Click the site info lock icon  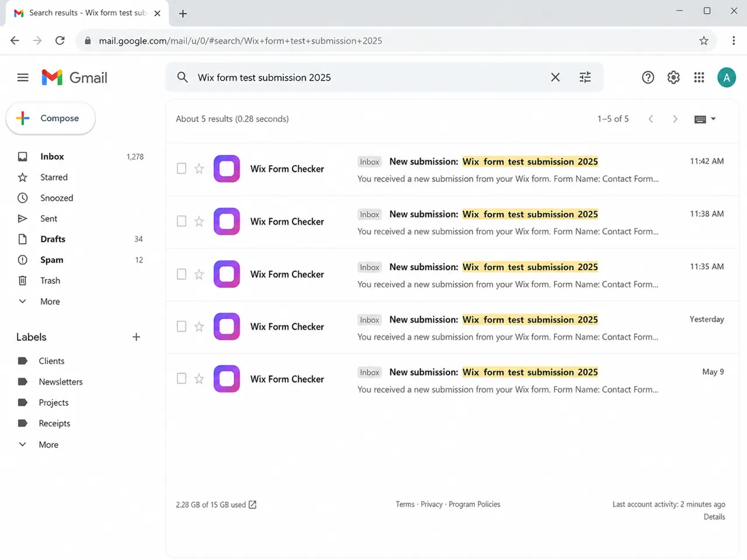pyautogui.click(x=88, y=41)
